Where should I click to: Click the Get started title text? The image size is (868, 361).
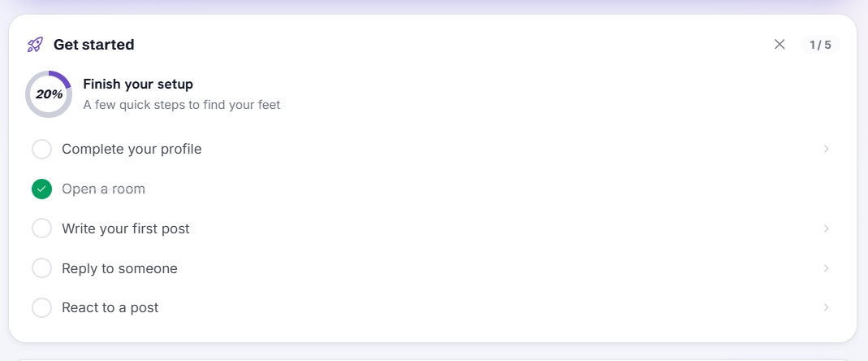(x=93, y=45)
